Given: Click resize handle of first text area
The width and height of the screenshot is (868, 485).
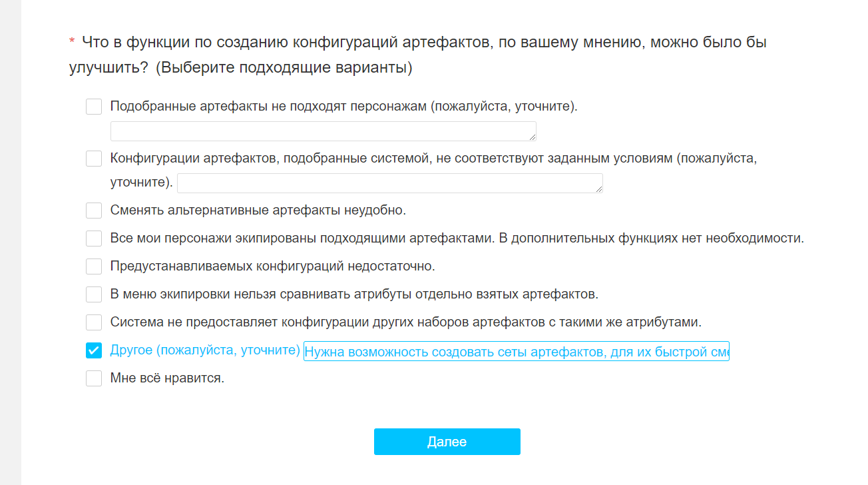Looking at the screenshot, I should tap(533, 137).
